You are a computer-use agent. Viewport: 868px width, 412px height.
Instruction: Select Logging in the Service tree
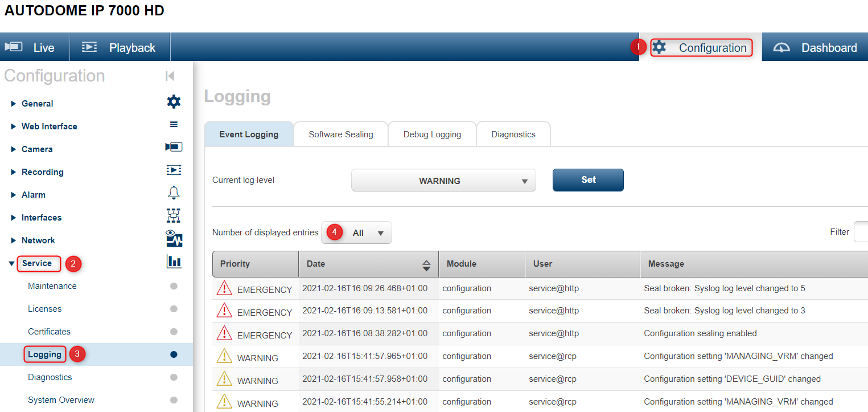click(44, 354)
